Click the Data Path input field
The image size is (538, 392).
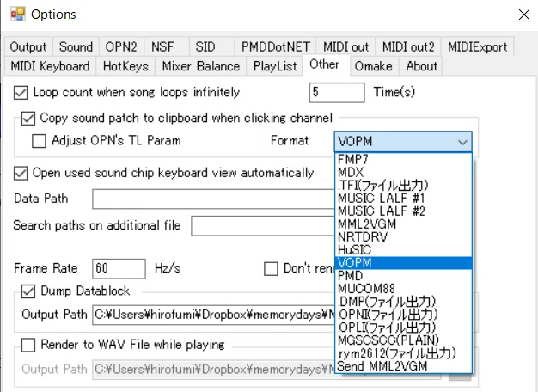213,199
